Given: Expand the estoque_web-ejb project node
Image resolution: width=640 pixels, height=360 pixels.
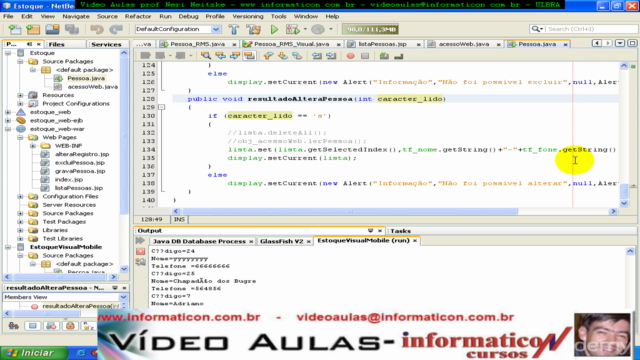Looking at the screenshot, I should pyautogui.click(x=8, y=120).
